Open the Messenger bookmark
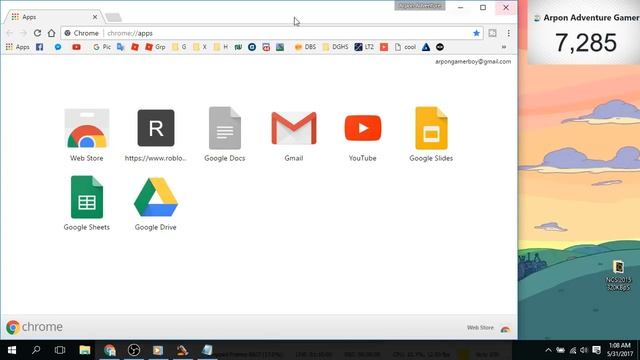Image resolution: width=640 pixels, height=360 pixels. [x=58, y=47]
